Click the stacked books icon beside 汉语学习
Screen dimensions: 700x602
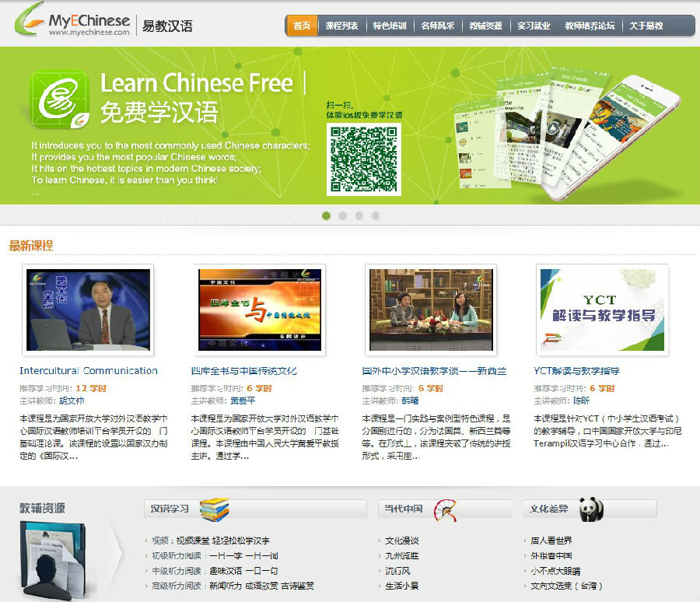(x=214, y=509)
